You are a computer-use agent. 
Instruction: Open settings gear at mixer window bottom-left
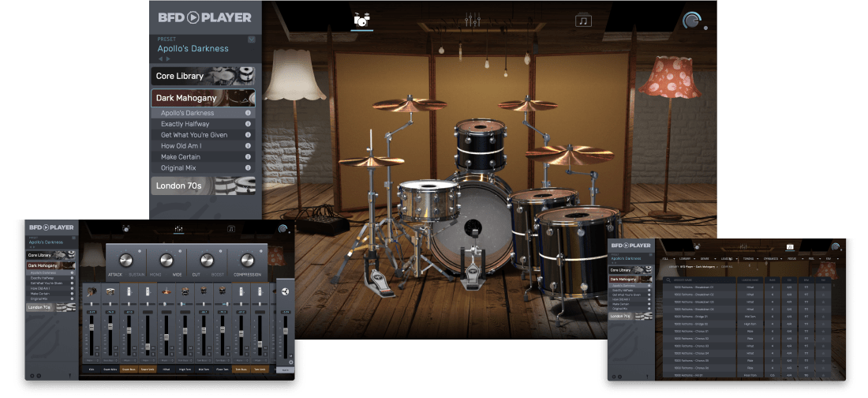point(32,376)
